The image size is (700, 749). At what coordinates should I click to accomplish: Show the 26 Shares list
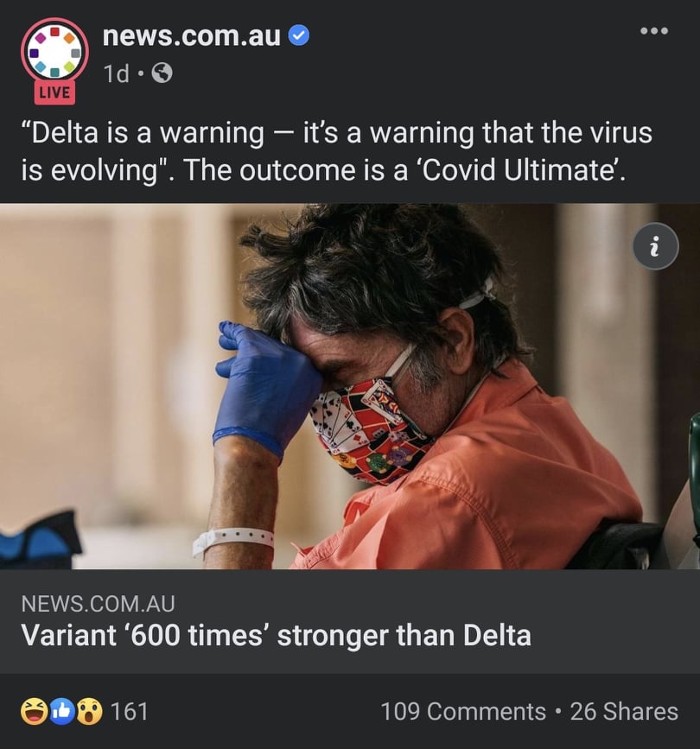click(624, 711)
